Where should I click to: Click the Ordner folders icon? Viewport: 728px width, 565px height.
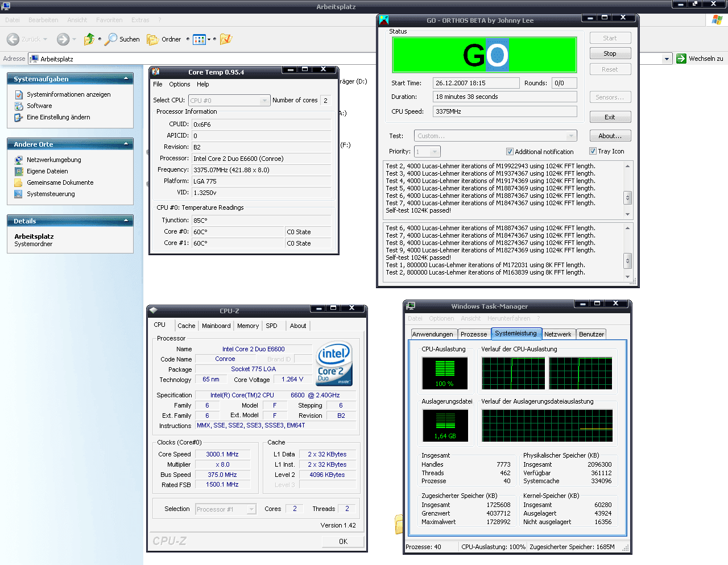(x=152, y=39)
